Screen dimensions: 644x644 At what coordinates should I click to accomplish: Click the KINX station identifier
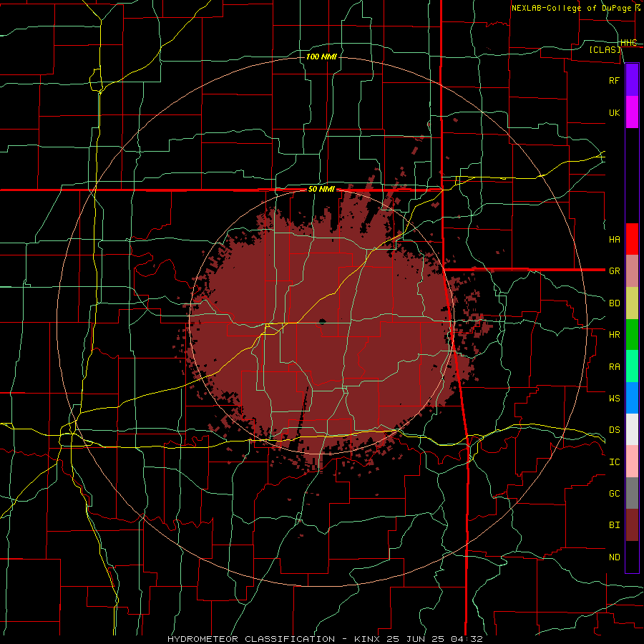367,639
